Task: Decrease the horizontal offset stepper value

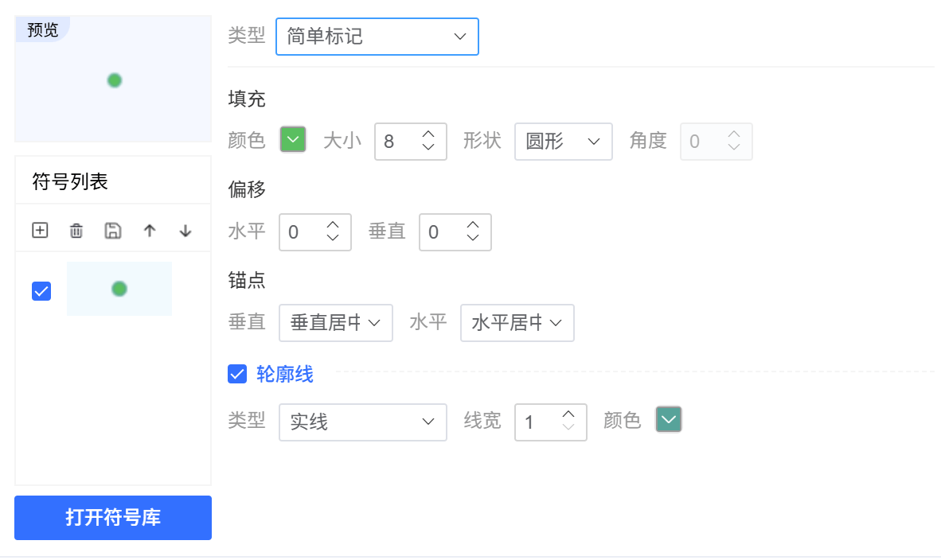Action: (333, 238)
